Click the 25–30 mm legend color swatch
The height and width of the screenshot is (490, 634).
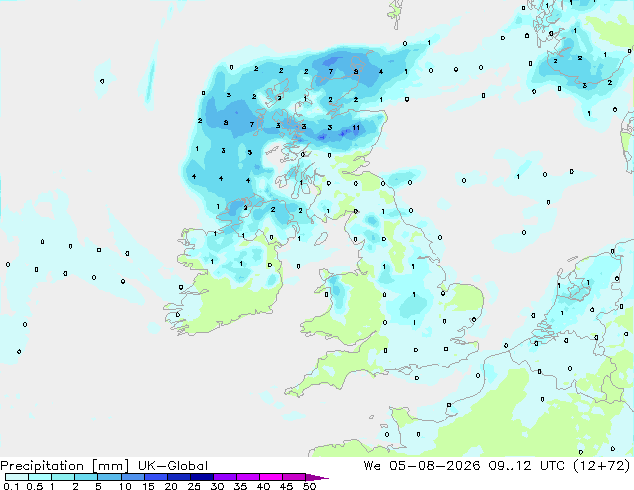(201, 477)
